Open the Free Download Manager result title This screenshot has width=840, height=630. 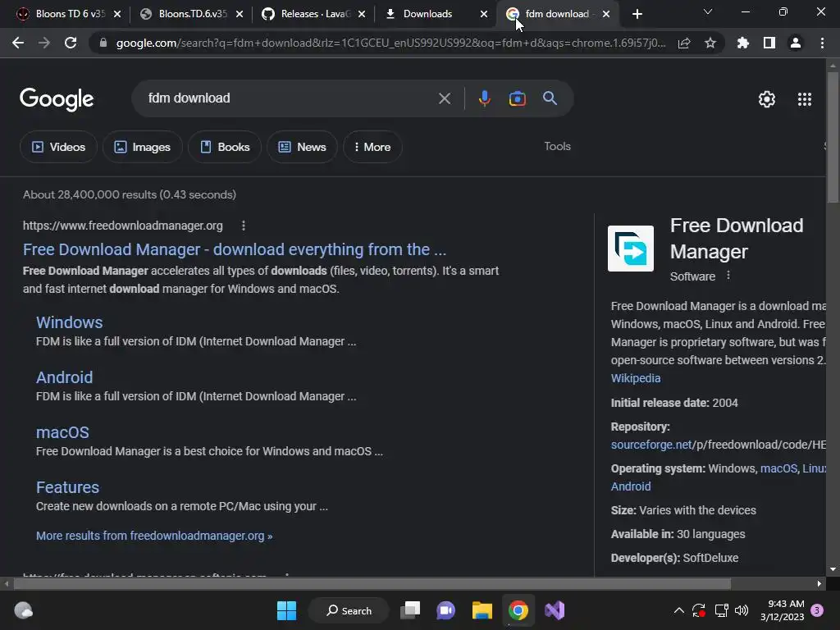tap(234, 249)
